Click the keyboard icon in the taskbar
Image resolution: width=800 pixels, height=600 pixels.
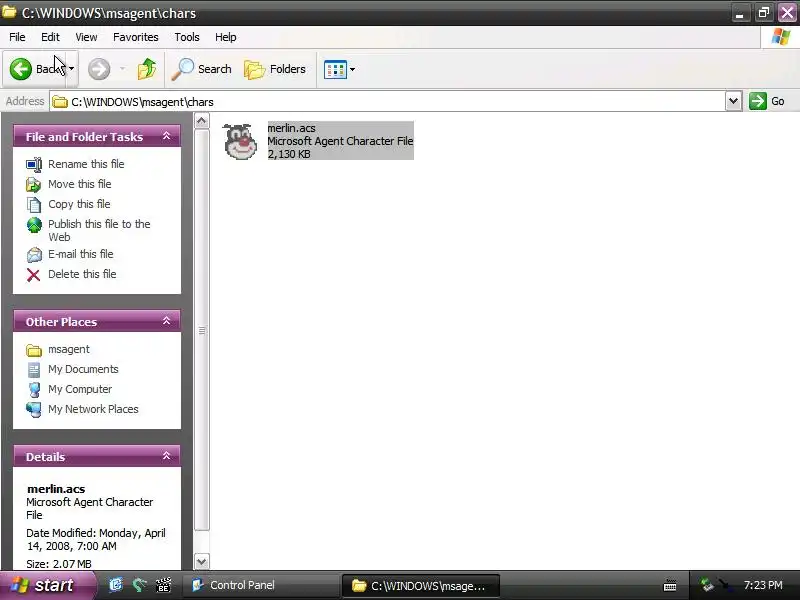pyautogui.click(x=670, y=586)
